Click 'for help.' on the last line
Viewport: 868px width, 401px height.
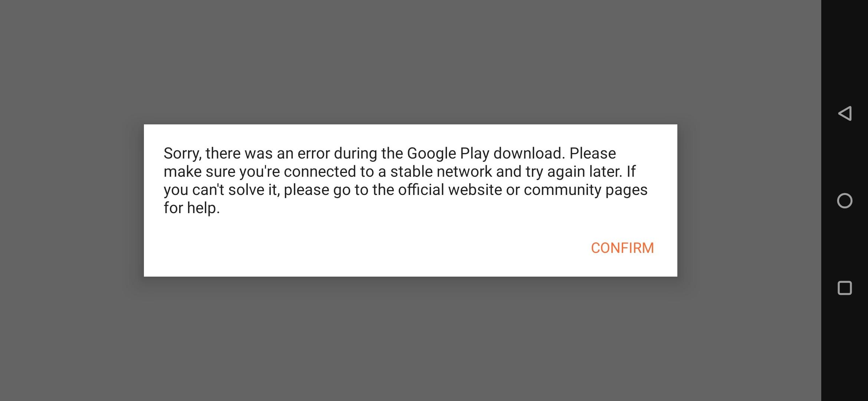click(192, 208)
